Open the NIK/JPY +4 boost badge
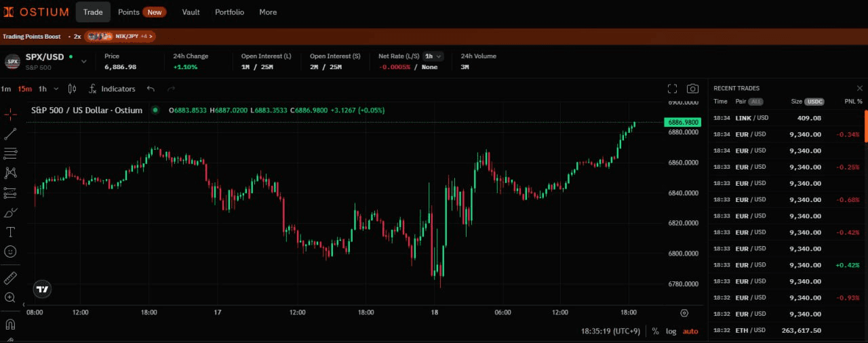 (119, 36)
